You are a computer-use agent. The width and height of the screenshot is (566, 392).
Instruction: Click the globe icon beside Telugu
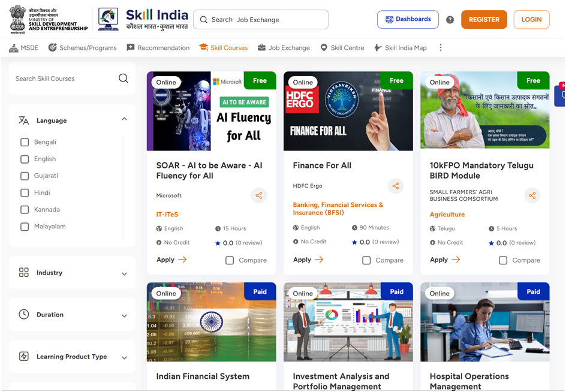tap(432, 228)
